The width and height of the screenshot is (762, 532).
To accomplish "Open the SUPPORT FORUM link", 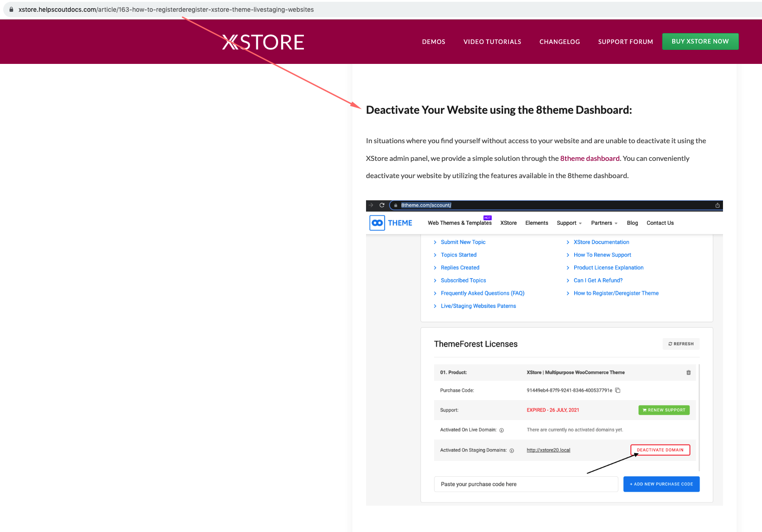I will coord(625,42).
